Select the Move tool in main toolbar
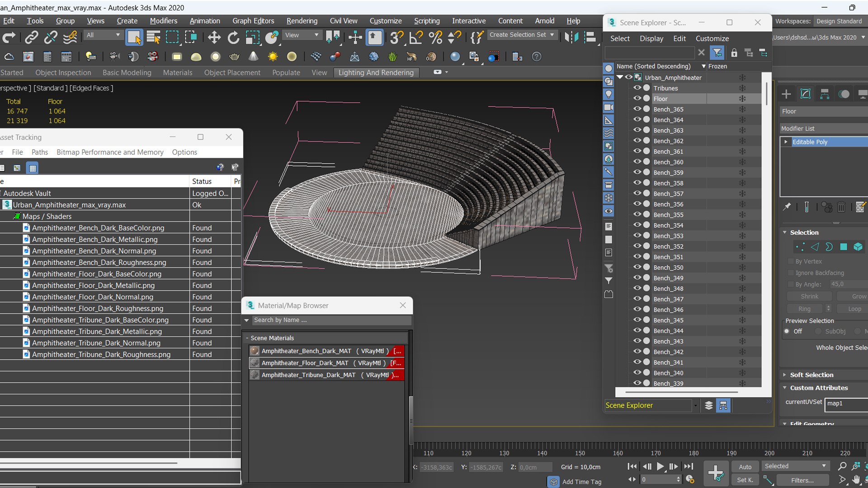The image size is (868, 488). [x=214, y=38]
